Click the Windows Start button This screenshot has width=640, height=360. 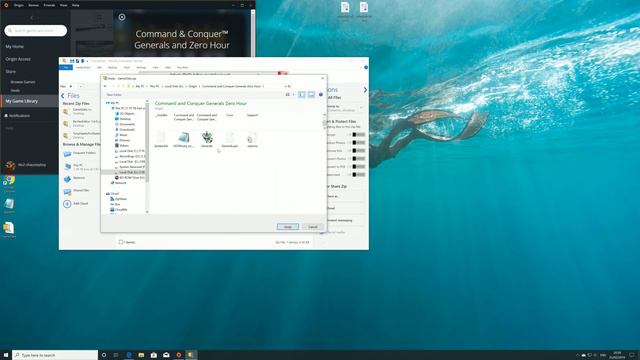click(6, 355)
